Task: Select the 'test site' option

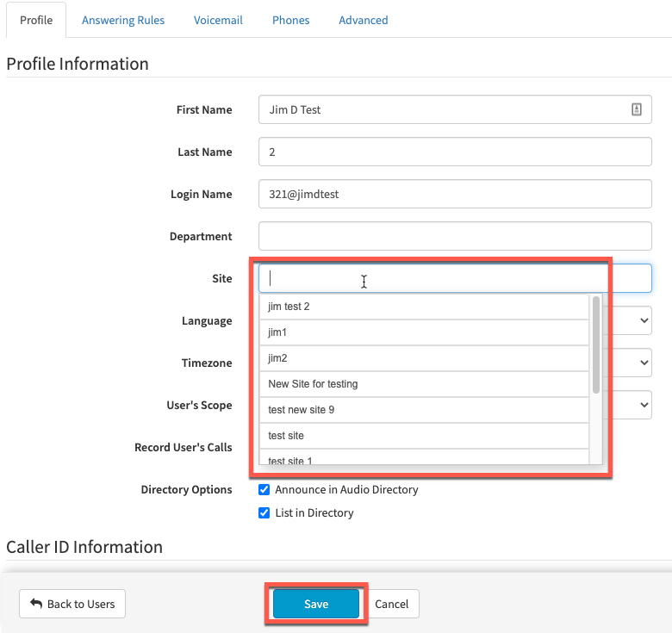Action: [x=424, y=436]
